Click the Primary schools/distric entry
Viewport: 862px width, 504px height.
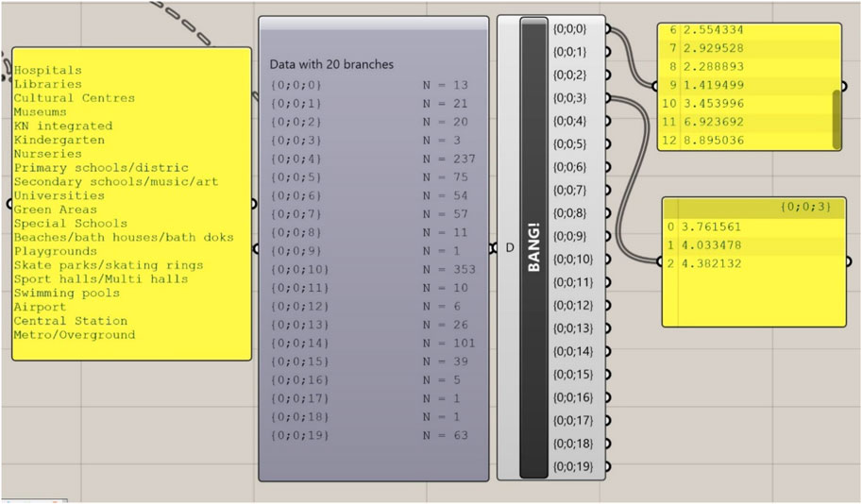101,168
